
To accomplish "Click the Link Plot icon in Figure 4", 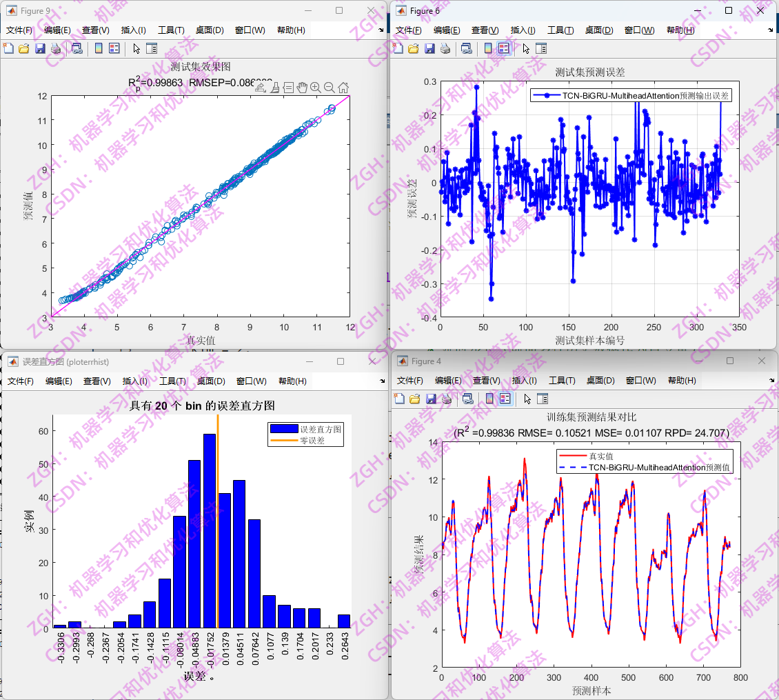I will 467,399.
